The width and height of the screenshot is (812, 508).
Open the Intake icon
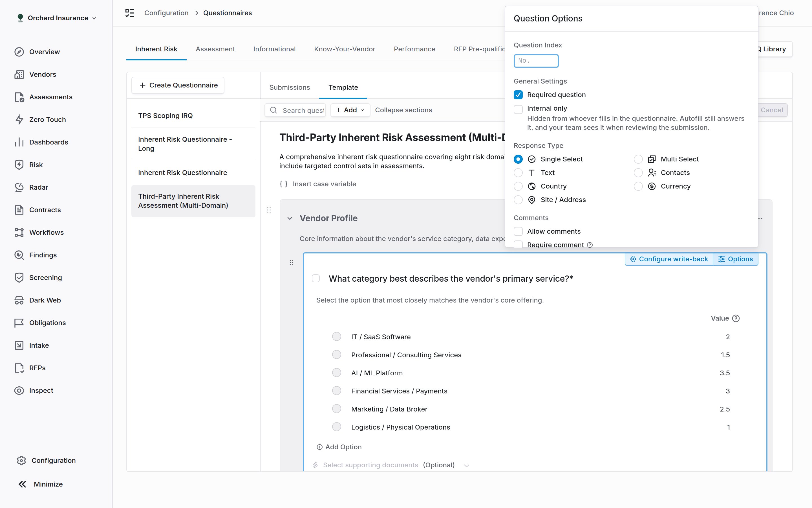19,345
